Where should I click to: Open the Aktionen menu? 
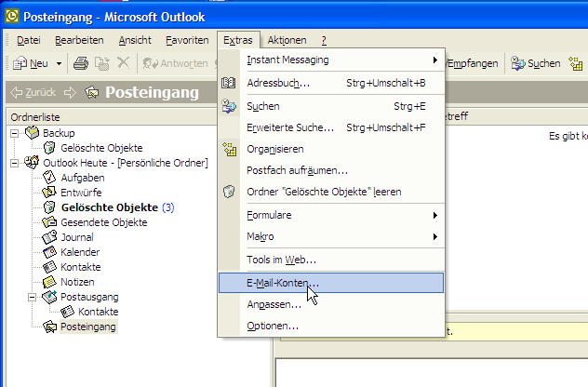tap(287, 40)
